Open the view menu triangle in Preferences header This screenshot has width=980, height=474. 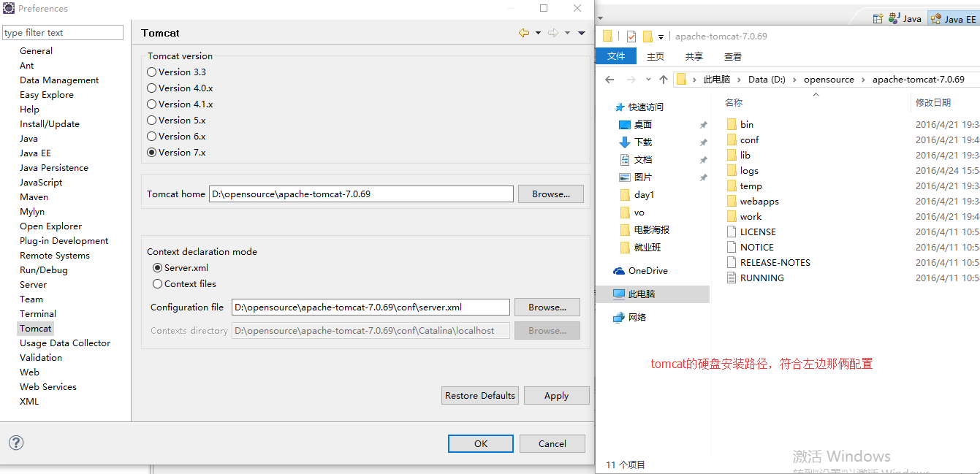[582, 33]
